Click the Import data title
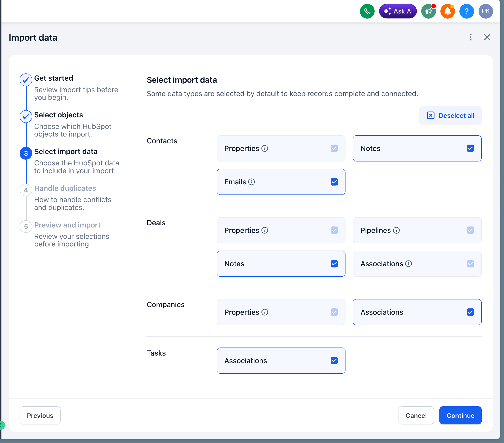Viewport: 504px width, 443px height. tap(33, 38)
